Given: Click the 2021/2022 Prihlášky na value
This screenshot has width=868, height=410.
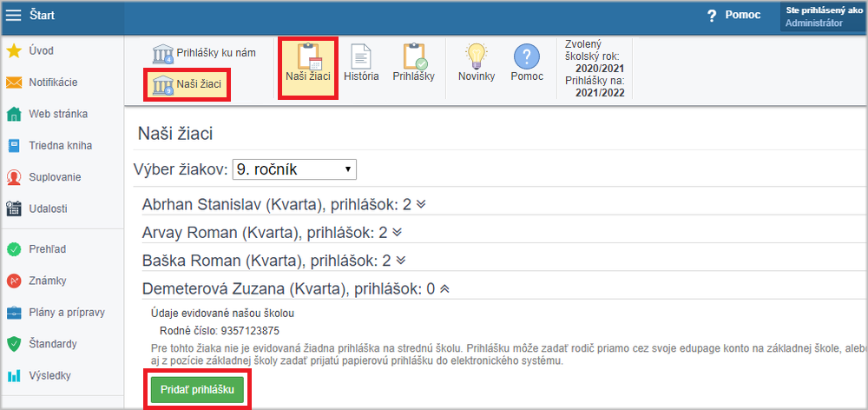Looking at the screenshot, I should 600,93.
